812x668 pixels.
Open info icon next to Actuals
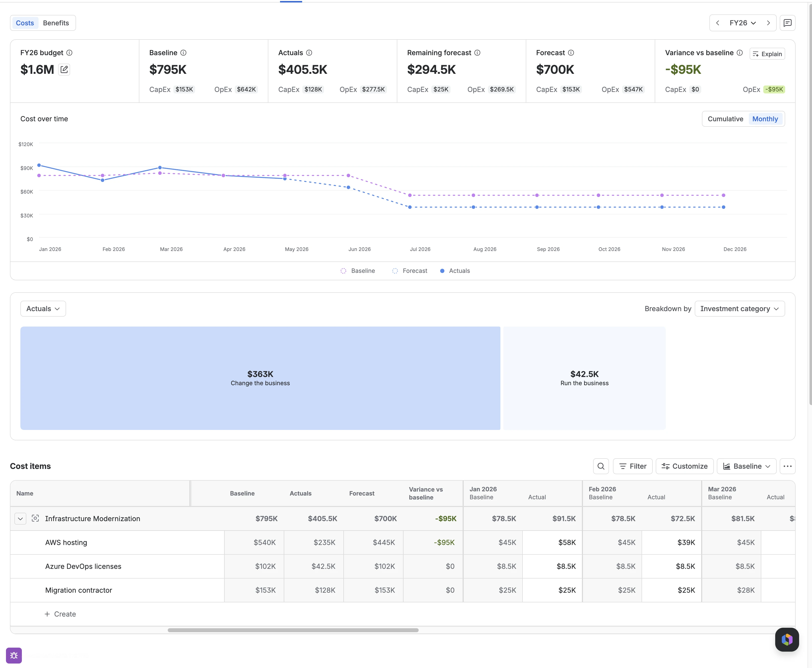click(309, 53)
